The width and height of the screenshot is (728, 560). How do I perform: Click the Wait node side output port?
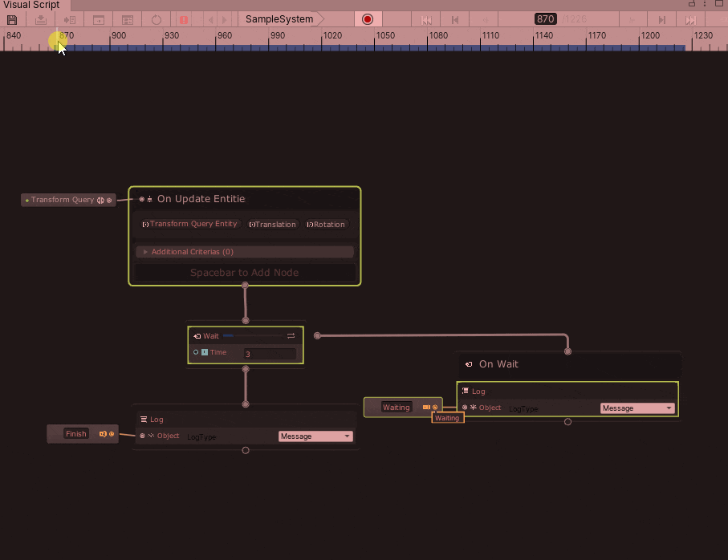tap(317, 335)
